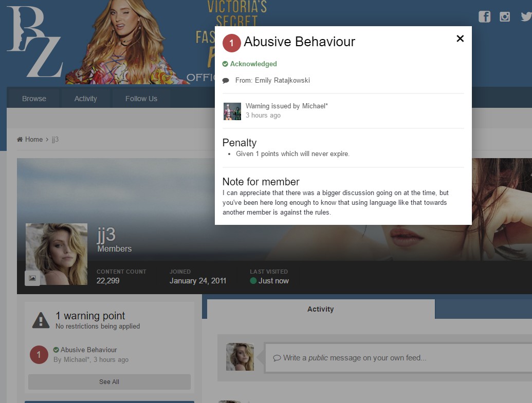This screenshot has width=532, height=403.
Task: Close the Abusive Behaviour warning popup
Action: (460, 39)
